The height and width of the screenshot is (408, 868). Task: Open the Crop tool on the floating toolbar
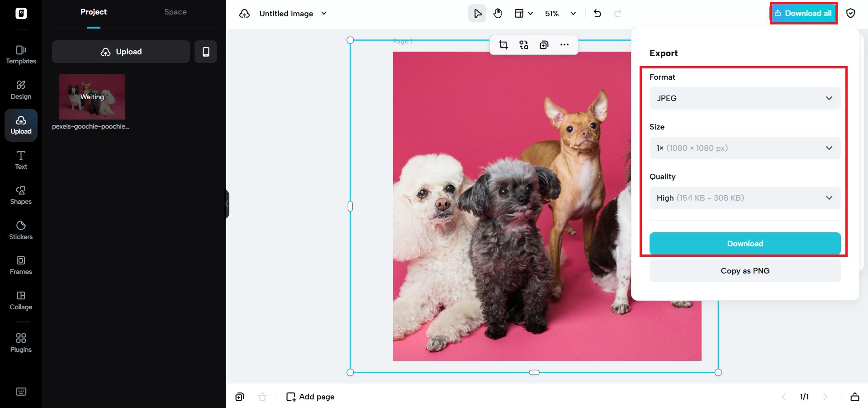pyautogui.click(x=503, y=45)
